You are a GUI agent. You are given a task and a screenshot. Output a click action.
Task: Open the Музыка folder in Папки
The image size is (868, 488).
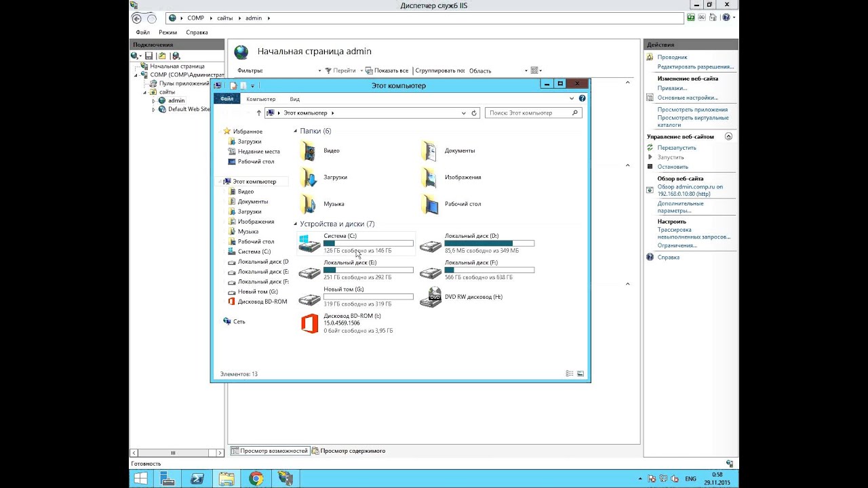(x=321, y=204)
